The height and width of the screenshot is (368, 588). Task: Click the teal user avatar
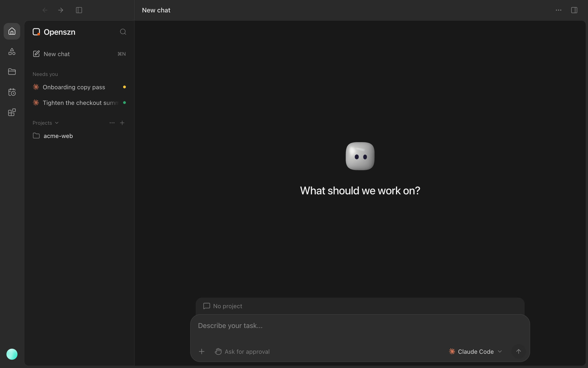12,354
